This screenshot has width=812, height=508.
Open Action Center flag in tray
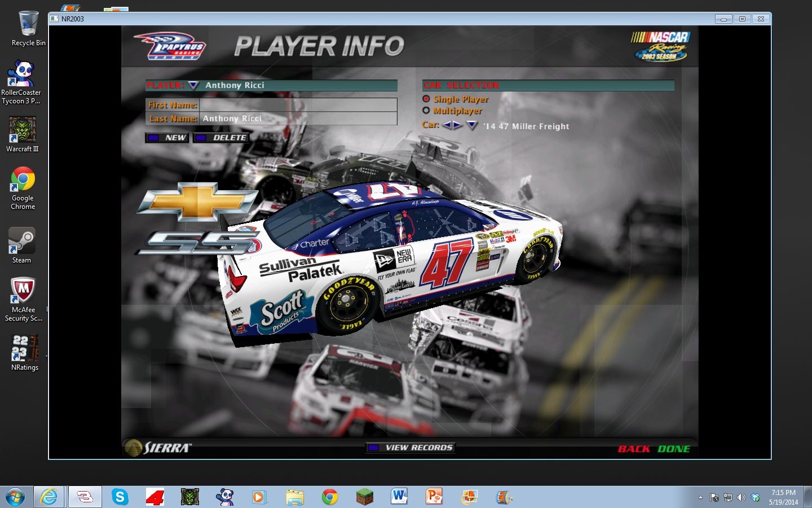tap(714, 497)
